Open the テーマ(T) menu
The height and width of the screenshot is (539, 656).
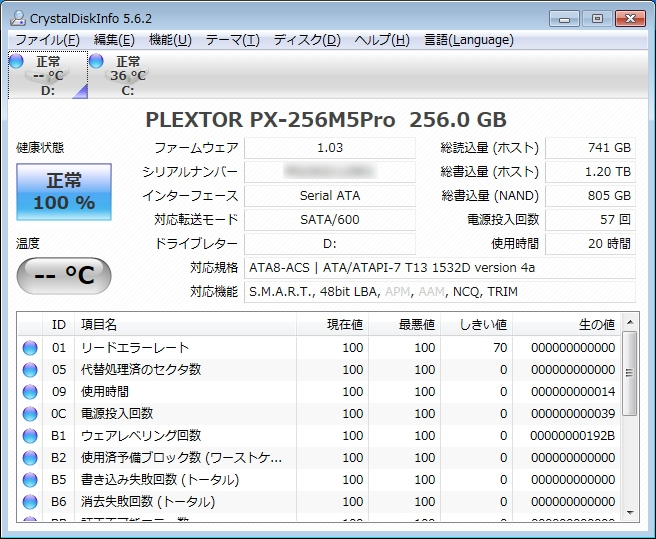point(232,40)
